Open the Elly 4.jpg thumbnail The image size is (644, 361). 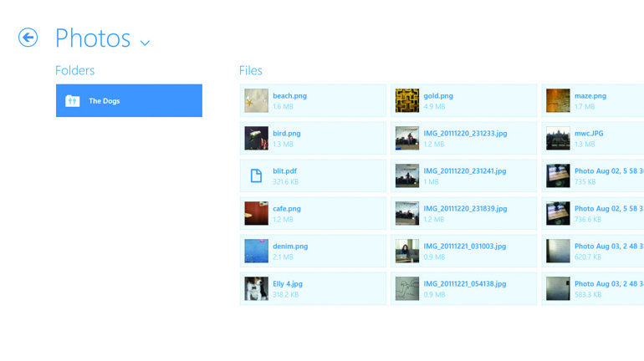click(x=256, y=288)
